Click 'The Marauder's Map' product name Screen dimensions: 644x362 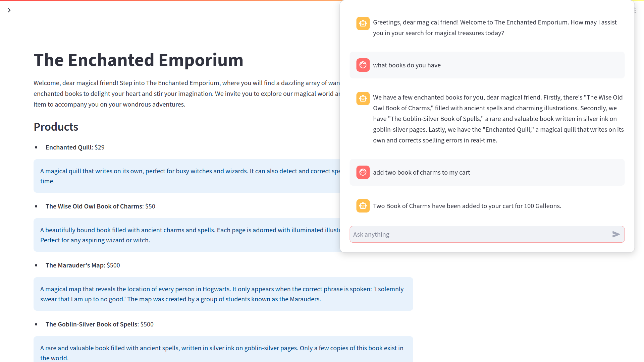[75, 265]
